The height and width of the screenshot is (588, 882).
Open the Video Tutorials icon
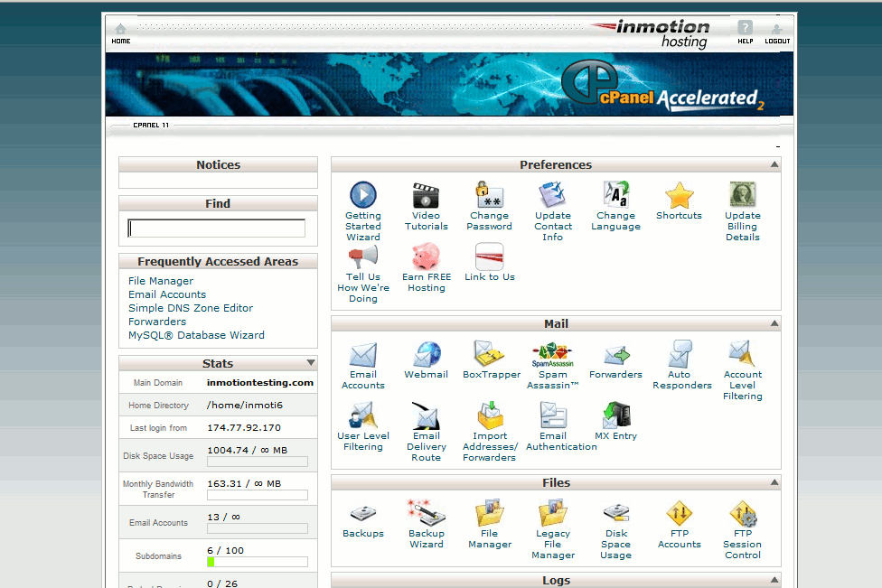pos(426,196)
